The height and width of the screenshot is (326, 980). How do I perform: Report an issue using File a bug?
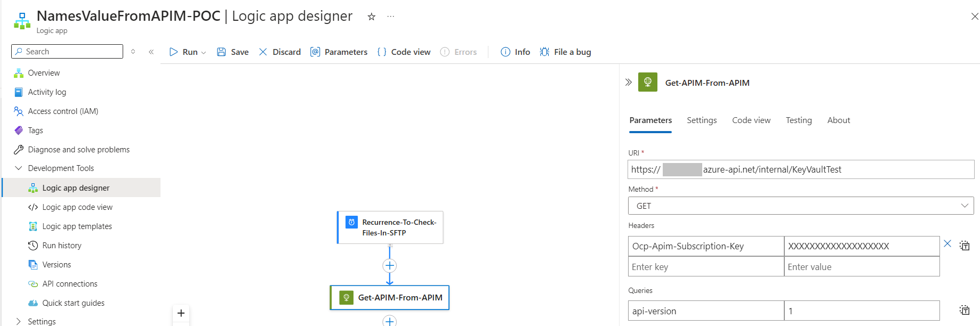pyautogui.click(x=566, y=52)
